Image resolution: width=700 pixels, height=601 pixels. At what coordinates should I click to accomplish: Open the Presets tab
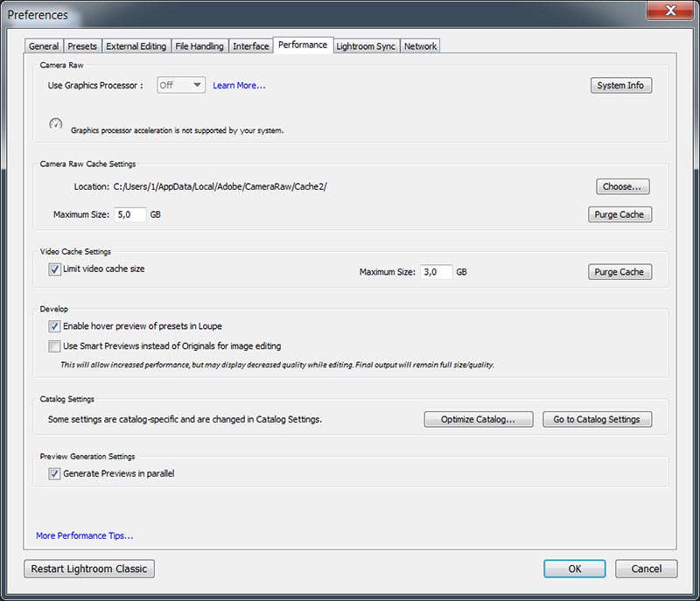[x=82, y=46]
